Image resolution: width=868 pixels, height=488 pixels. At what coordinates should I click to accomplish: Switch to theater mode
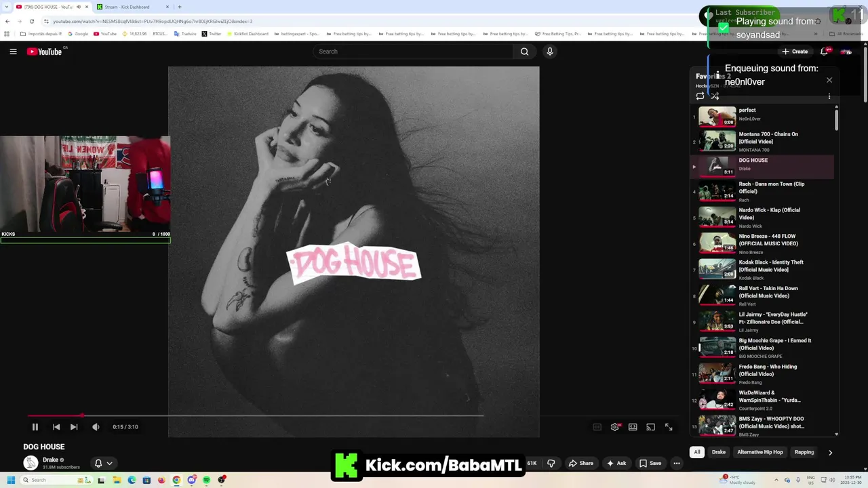click(x=633, y=427)
